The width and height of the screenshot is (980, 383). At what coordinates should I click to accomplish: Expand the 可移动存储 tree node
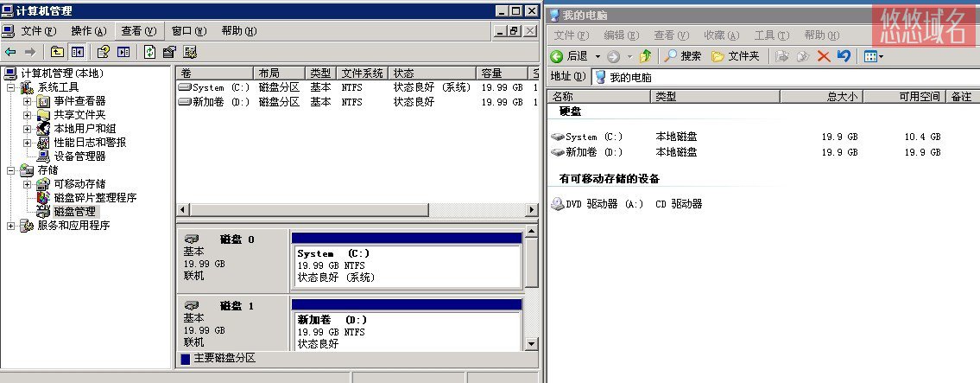point(27,184)
